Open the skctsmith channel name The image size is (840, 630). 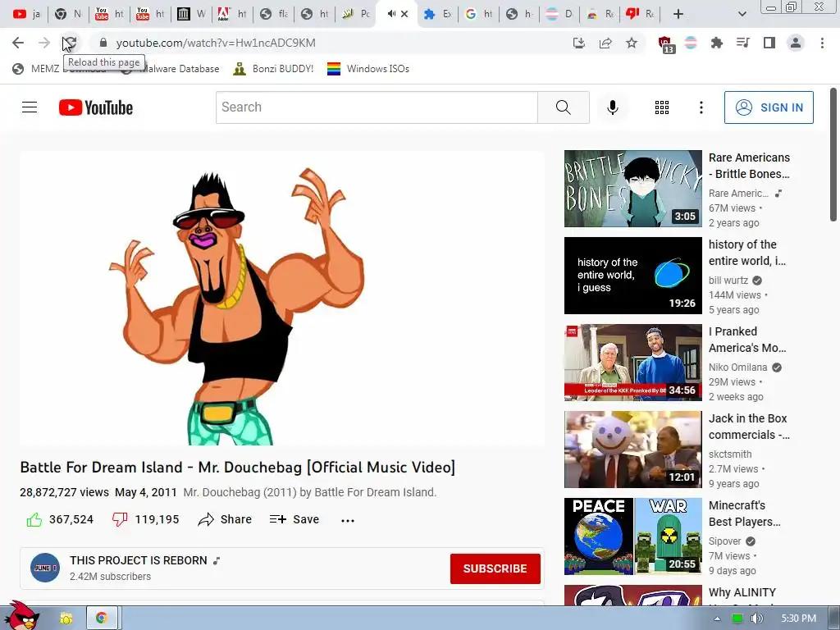(x=730, y=454)
